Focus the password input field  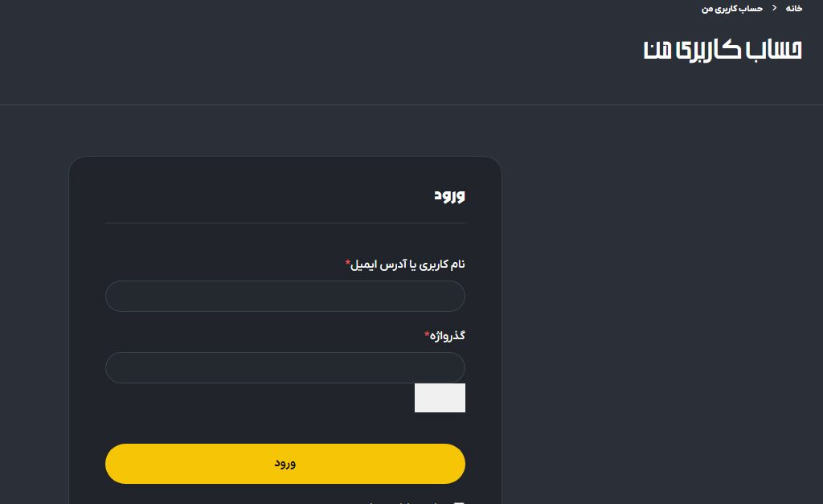[x=285, y=367]
